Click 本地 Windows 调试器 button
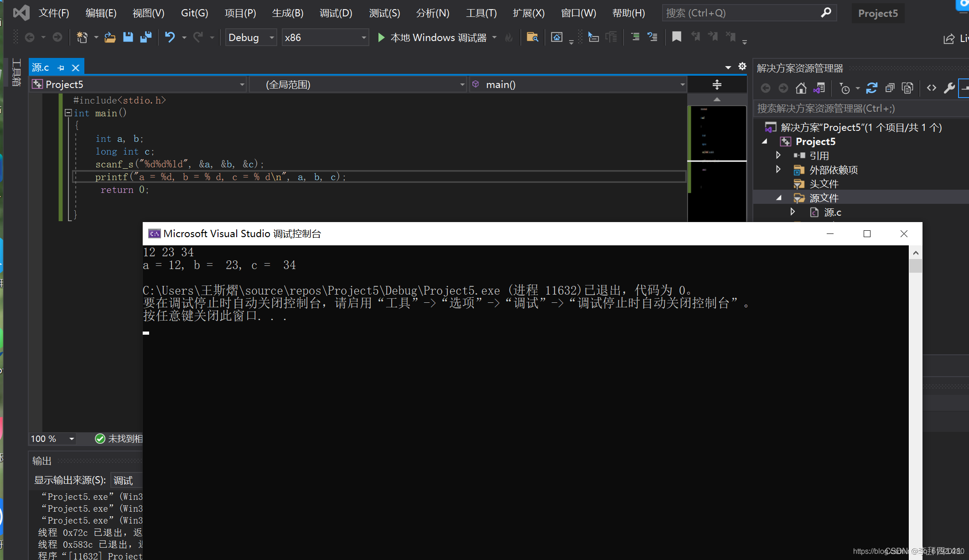The height and width of the screenshot is (560, 969). [x=432, y=37]
